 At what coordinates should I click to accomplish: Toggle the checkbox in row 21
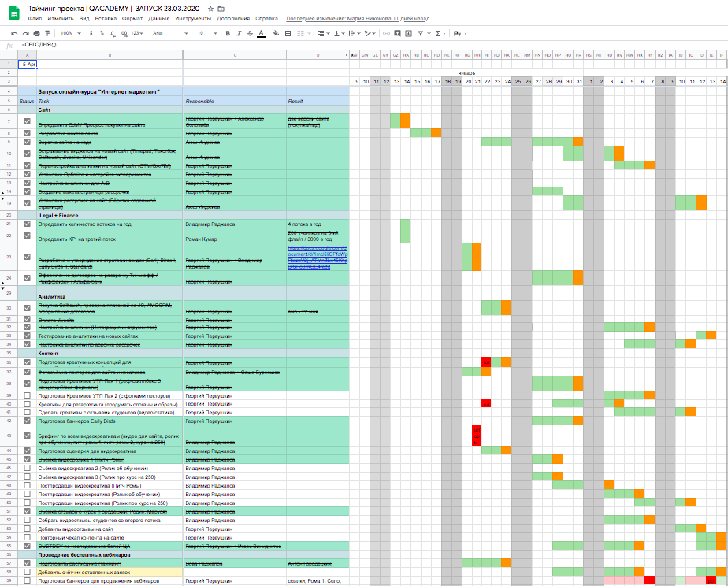point(28,224)
